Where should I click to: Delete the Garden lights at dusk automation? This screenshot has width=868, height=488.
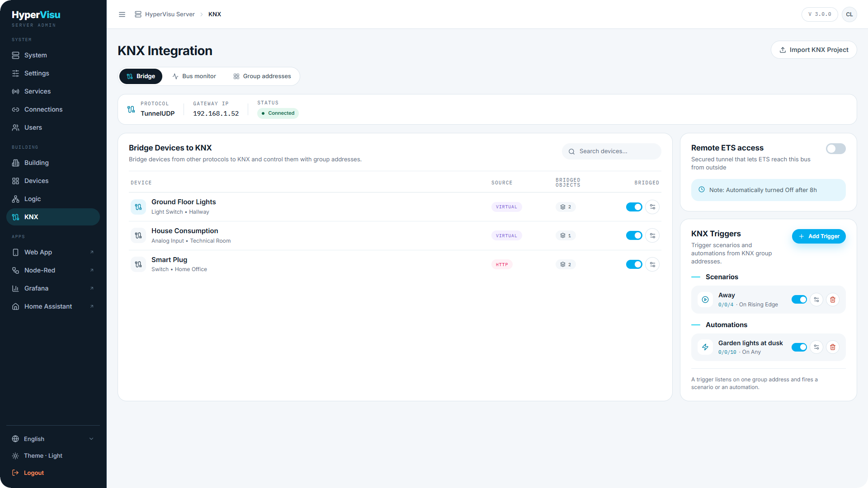pos(833,347)
